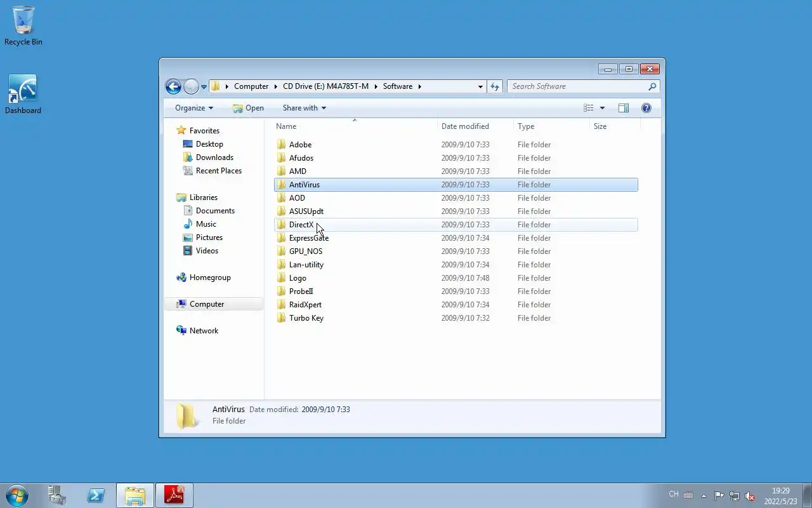Select the Adobe folder icon
Image resolution: width=812 pixels, height=508 pixels.
[x=282, y=145]
